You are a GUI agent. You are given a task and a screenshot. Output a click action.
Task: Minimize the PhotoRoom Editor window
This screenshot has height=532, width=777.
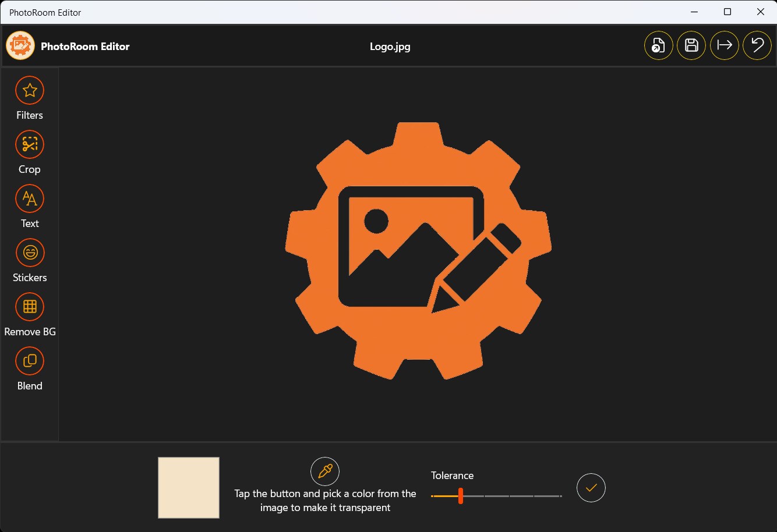pos(694,12)
